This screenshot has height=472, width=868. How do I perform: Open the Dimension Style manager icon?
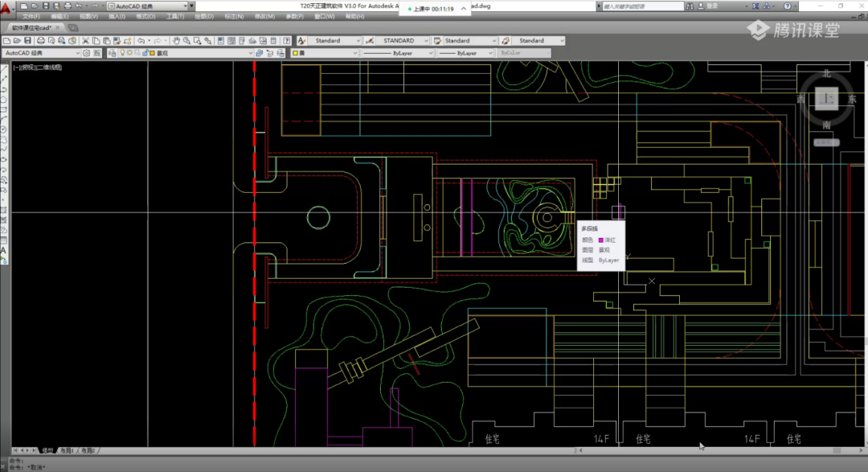pyautogui.click(x=370, y=41)
